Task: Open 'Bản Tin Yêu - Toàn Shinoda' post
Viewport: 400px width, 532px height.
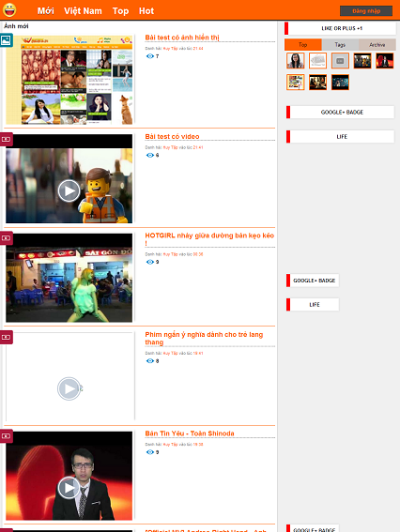Action: [x=190, y=433]
